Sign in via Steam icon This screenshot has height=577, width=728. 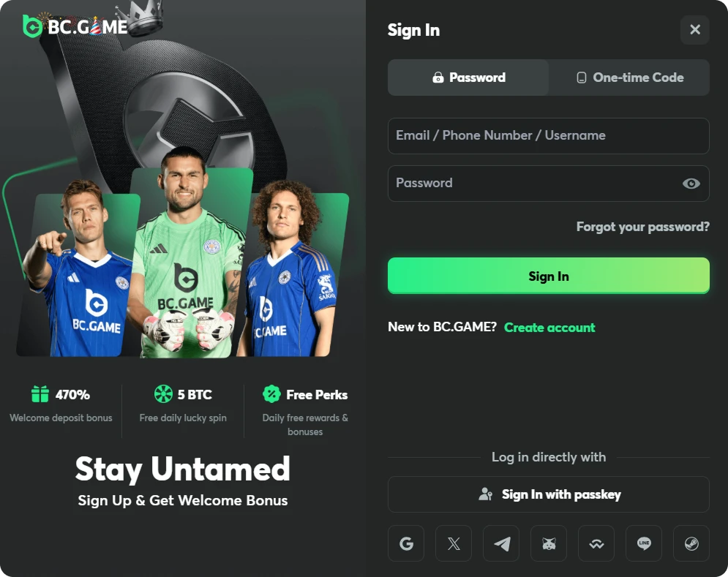click(691, 543)
